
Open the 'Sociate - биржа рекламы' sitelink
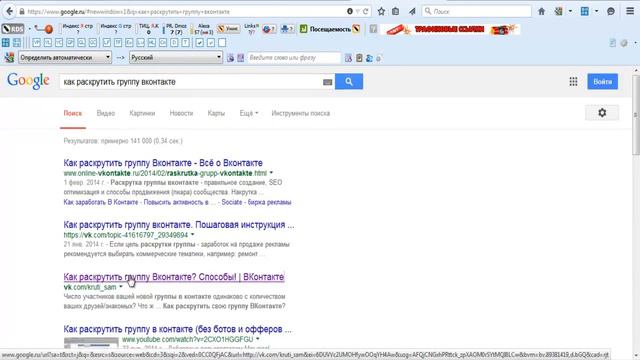pos(256,202)
